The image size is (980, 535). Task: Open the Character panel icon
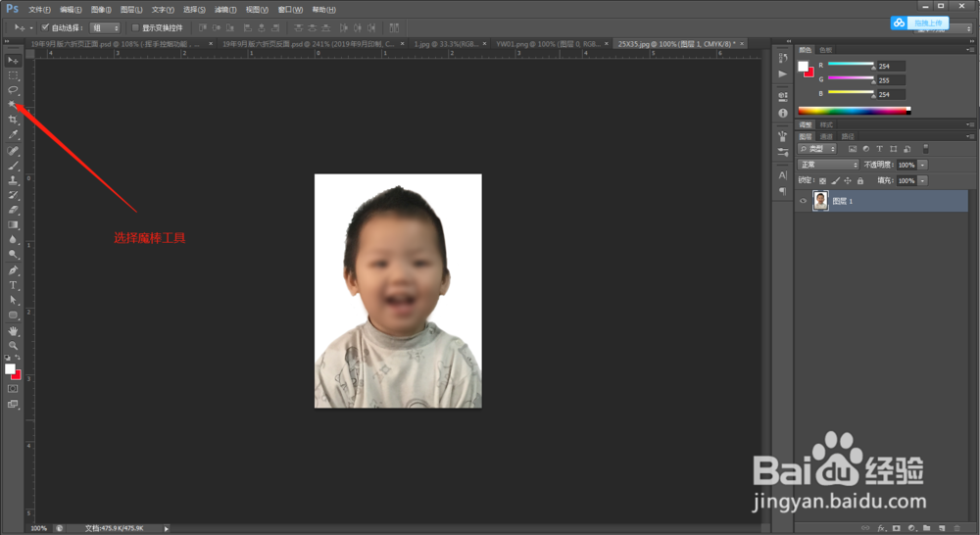782,175
